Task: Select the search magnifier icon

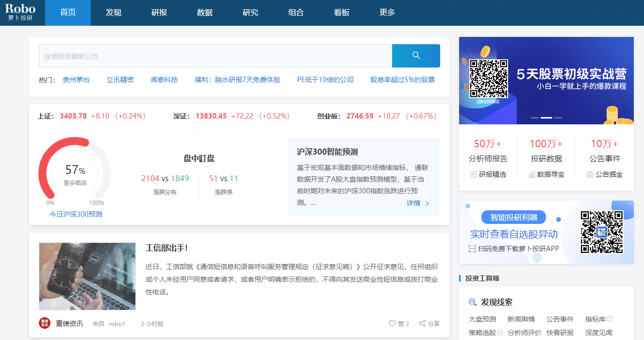Action: tap(416, 55)
